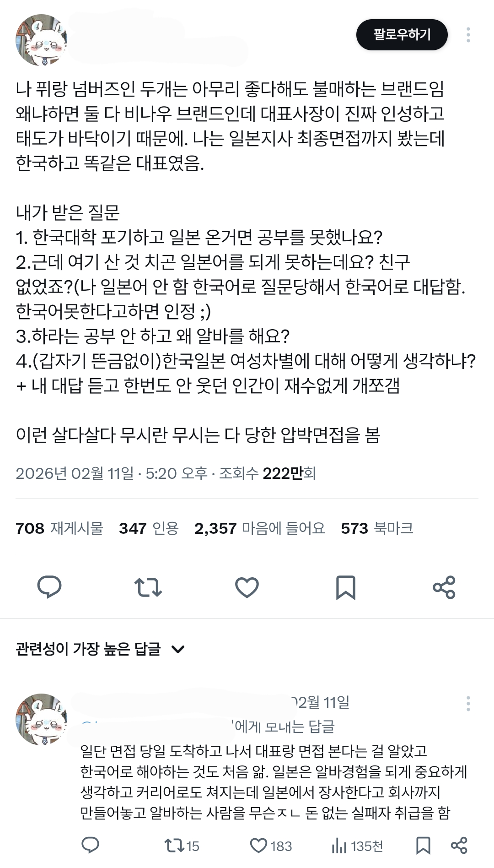This screenshot has width=494, height=868.
Task: Bookmark the main post
Action: pyautogui.click(x=346, y=587)
